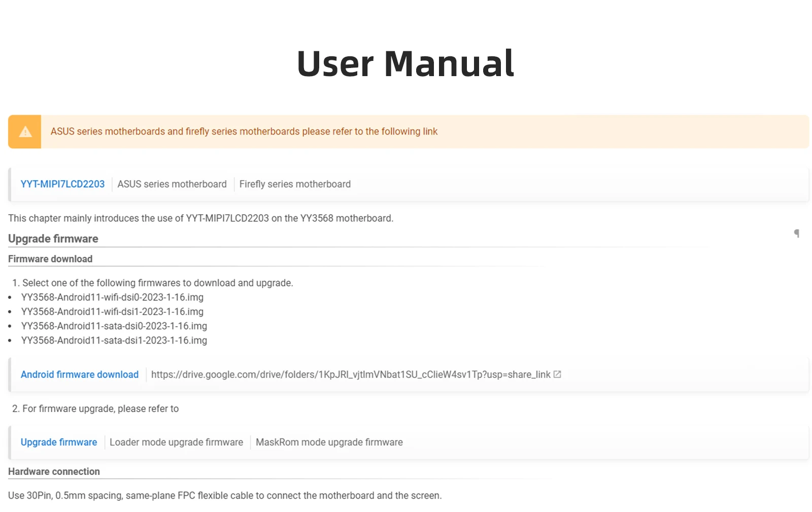Click the orange warning triangle icon
812x512 pixels.
click(x=25, y=132)
